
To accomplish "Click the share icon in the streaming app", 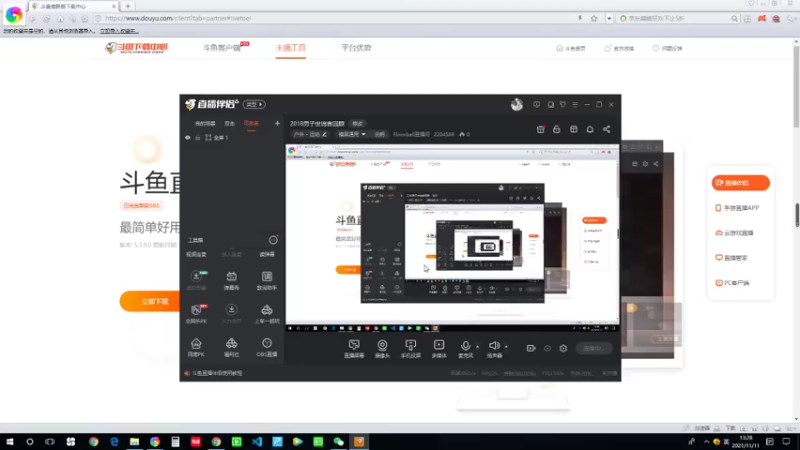I will [607, 130].
